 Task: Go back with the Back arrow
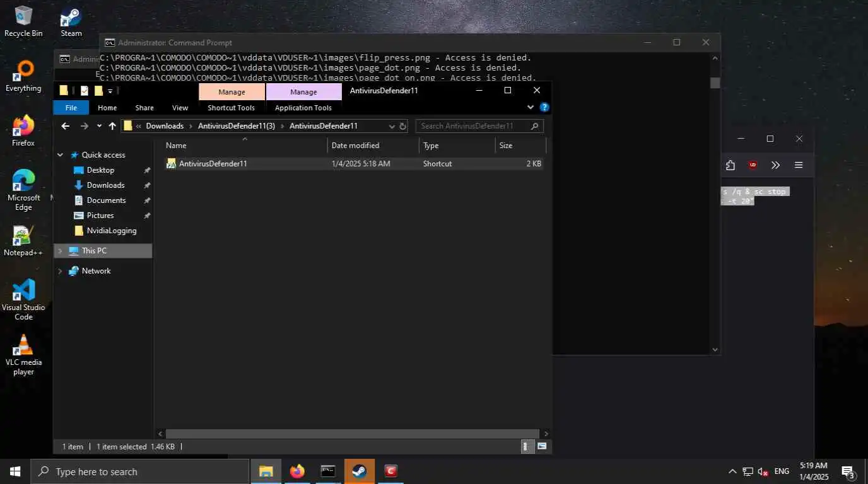[65, 126]
